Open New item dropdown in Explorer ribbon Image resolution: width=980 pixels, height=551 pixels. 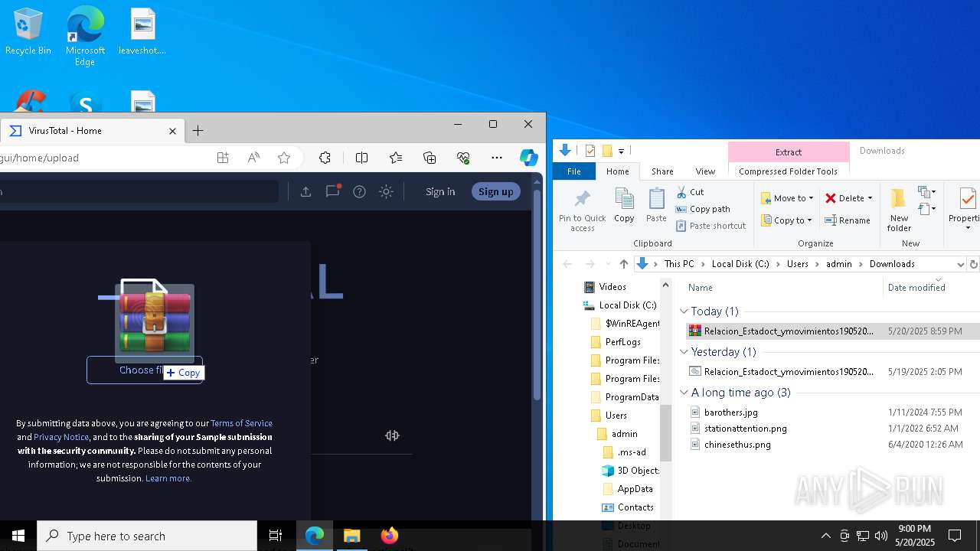point(927,192)
